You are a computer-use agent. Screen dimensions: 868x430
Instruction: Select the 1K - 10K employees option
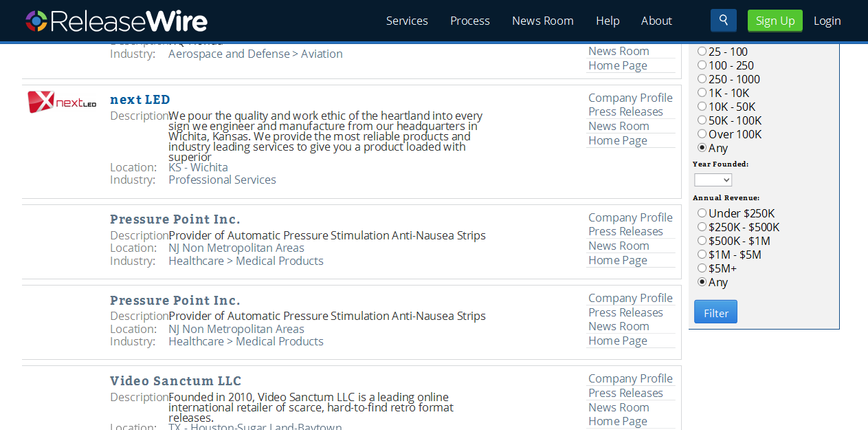702,93
